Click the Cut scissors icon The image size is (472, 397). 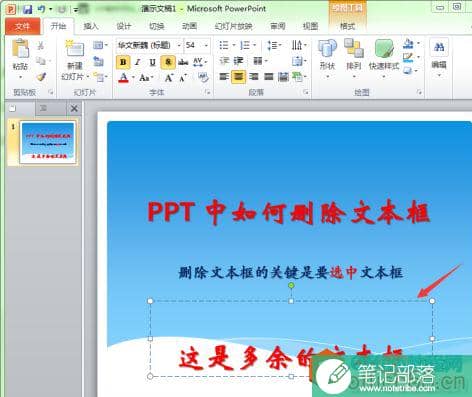click(41, 45)
